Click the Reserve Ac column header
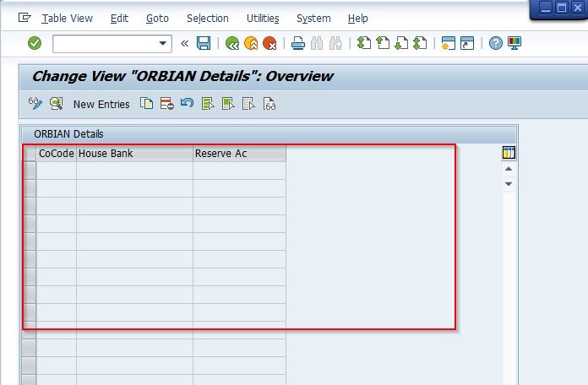588x385 pixels. pos(239,154)
